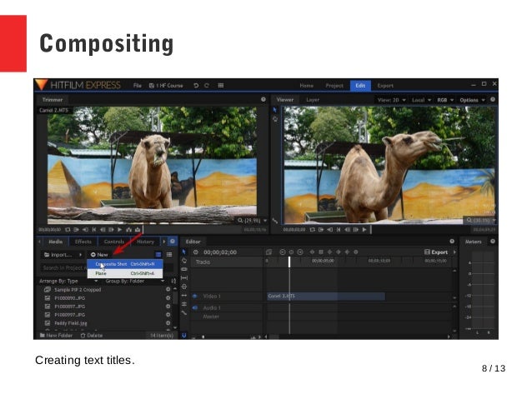Open the Effects panel tab
The image size is (532, 399).
[83, 242]
